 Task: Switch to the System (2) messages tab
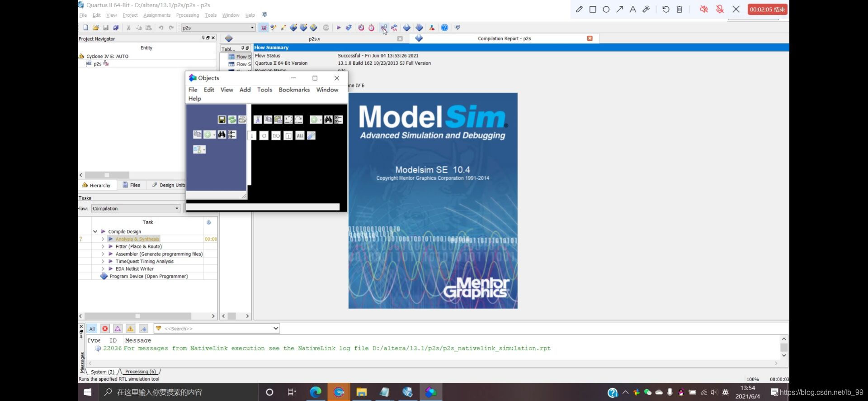102,372
